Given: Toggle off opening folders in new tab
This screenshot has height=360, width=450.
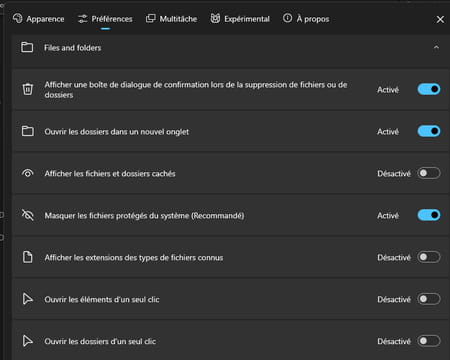Looking at the screenshot, I should (429, 131).
